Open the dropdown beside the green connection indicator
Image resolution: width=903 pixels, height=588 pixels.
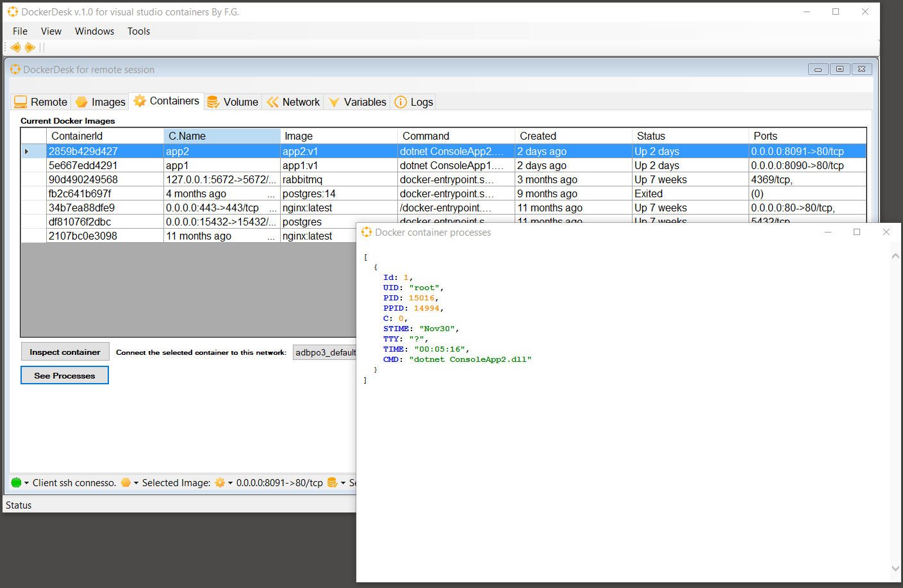(x=25, y=482)
